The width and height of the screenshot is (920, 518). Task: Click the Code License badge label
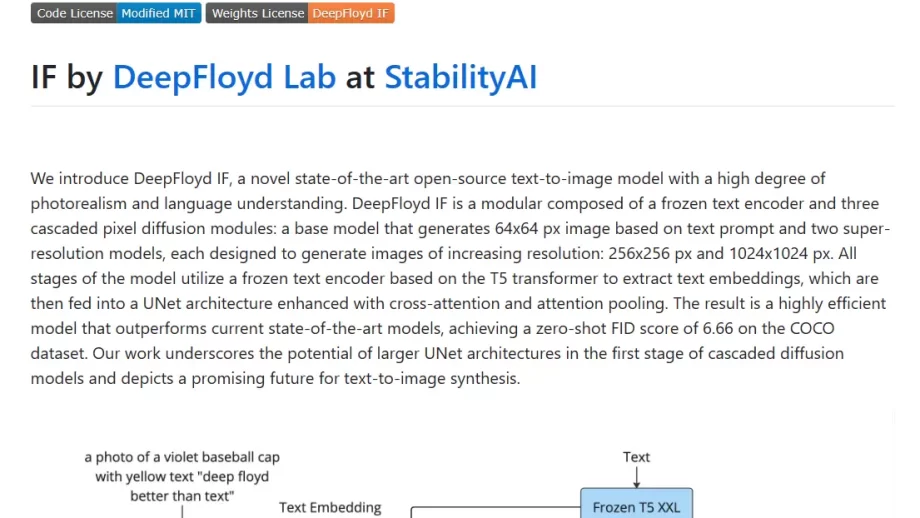pyautogui.click(x=74, y=13)
